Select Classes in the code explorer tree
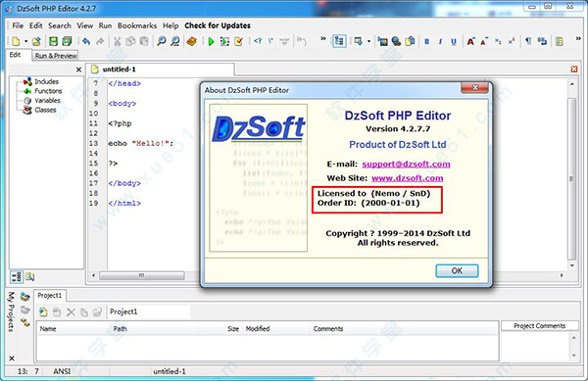588x381 pixels. tap(45, 110)
